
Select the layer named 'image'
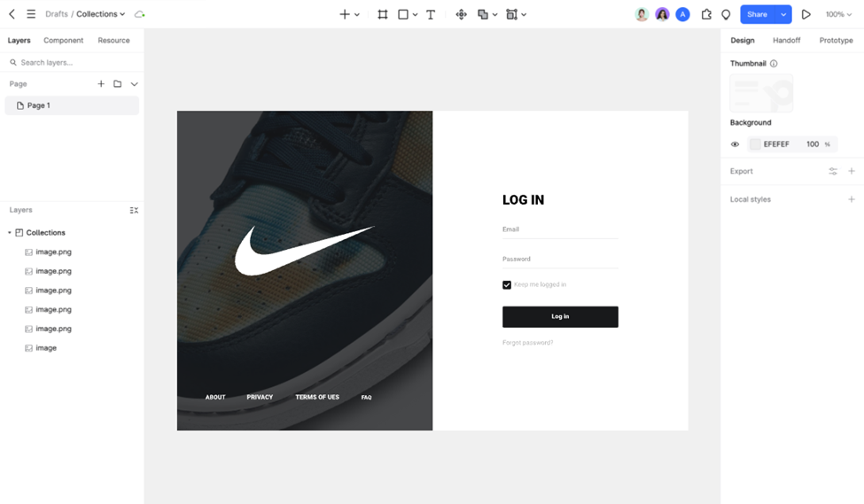[x=46, y=348]
